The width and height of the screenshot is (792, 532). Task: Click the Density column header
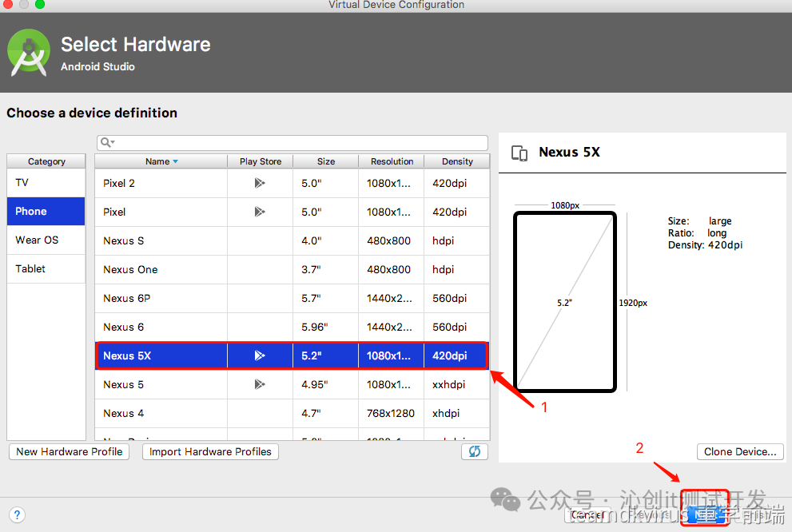(x=457, y=161)
